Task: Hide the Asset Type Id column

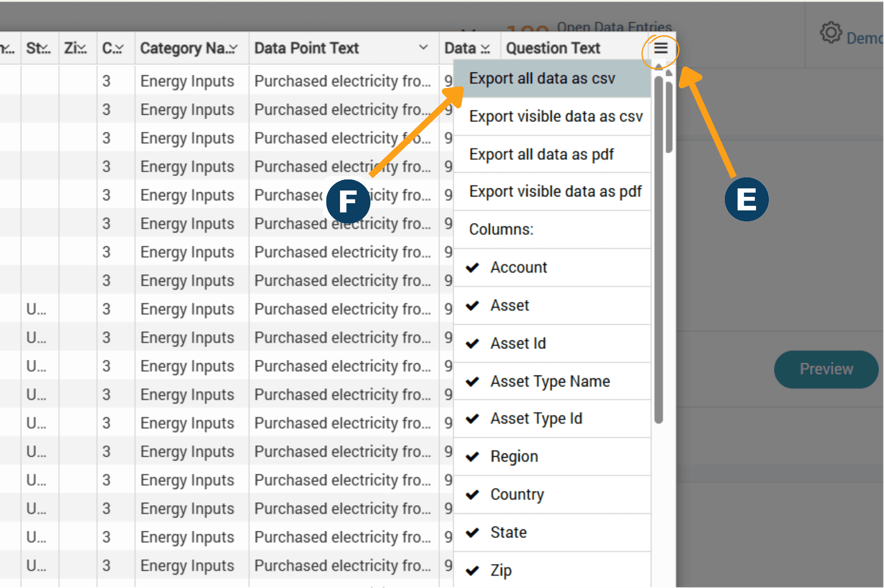Action: click(x=552, y=419)
